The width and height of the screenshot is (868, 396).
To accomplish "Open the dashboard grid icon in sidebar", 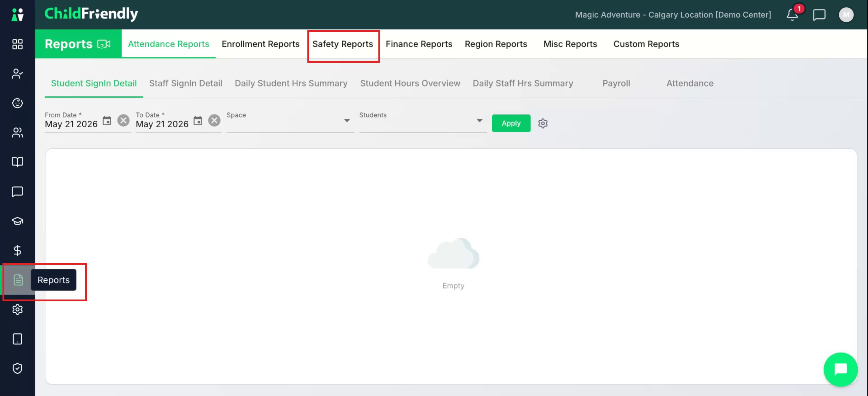I will [x=17, y=44].
